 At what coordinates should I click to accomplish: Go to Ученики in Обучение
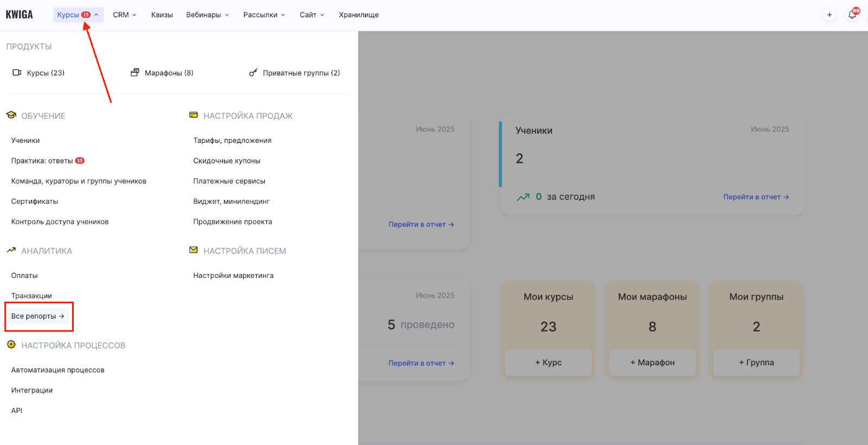[25, 141]
